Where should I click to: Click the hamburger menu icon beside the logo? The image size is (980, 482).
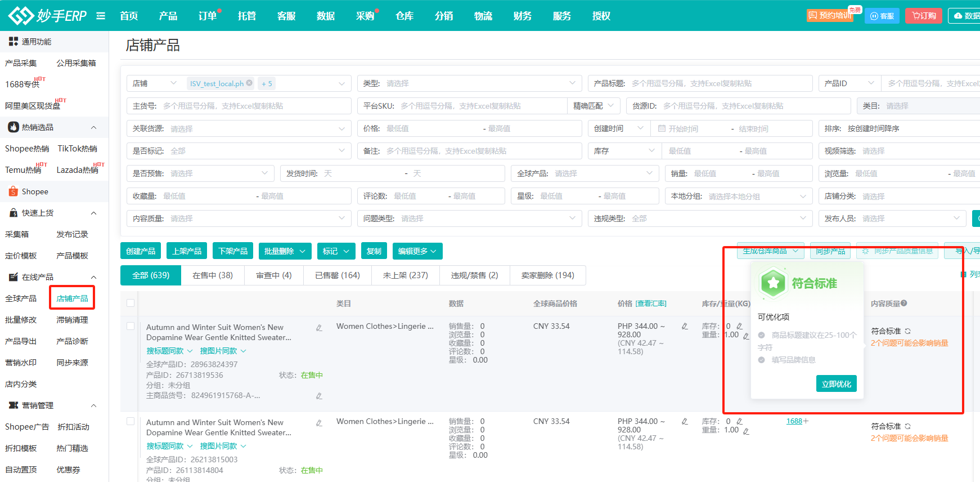(101, 16)
